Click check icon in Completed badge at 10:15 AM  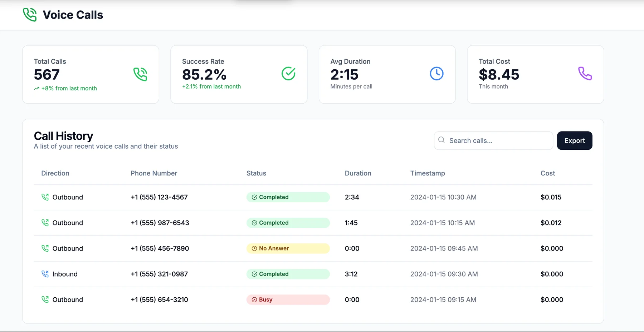pyautogui.click(x=254, y=223)
